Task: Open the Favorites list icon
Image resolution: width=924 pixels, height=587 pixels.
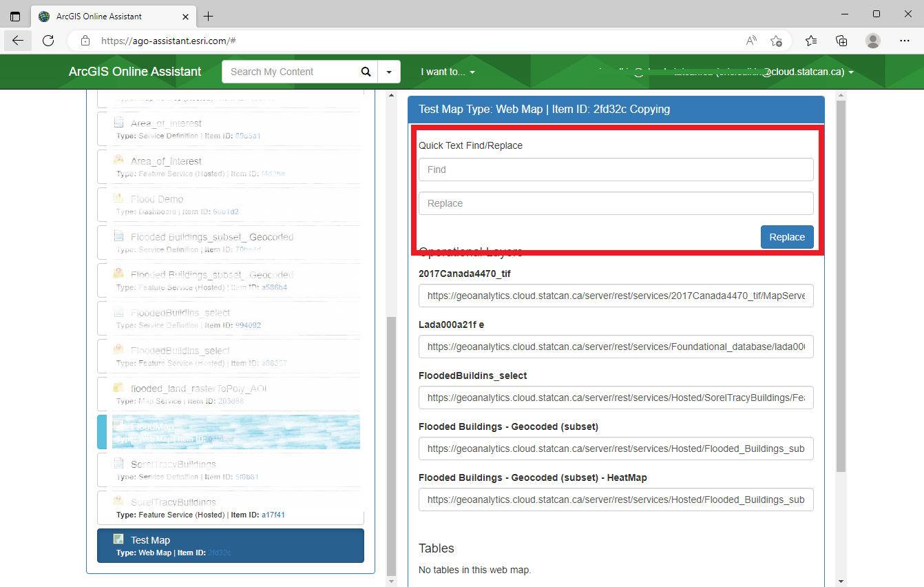Action: click(x=811, y=41)
